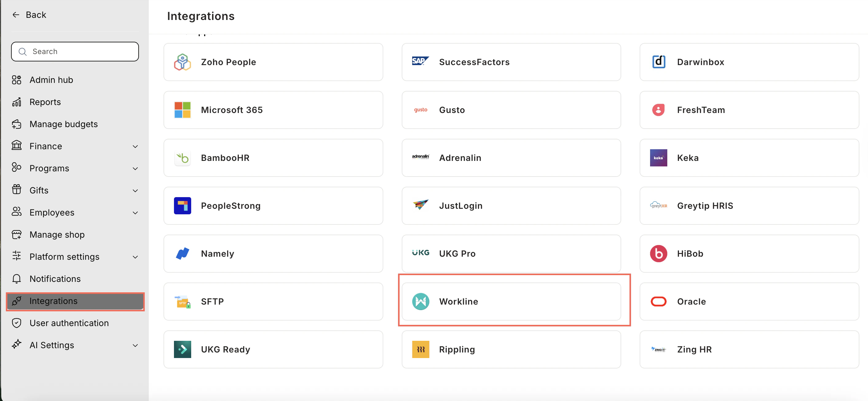Select the Darwinbox integration card

(x=749, y=62)
